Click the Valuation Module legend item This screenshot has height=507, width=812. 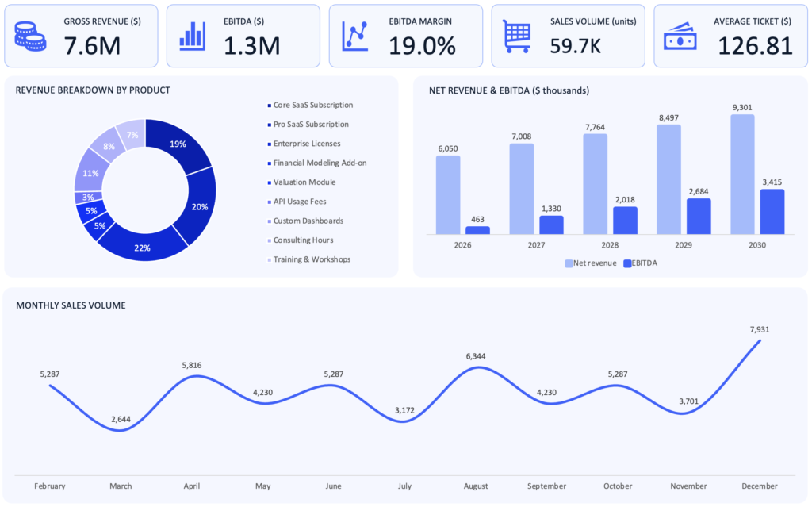click(304, 182)
